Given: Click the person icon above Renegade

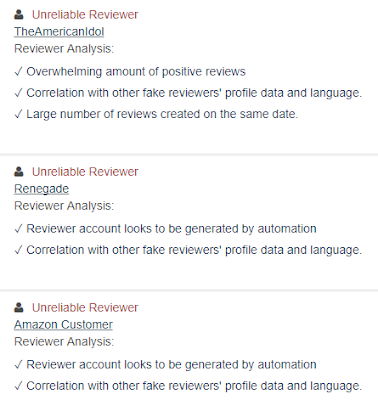Looking at the screenshot, I should pos(19,171).
